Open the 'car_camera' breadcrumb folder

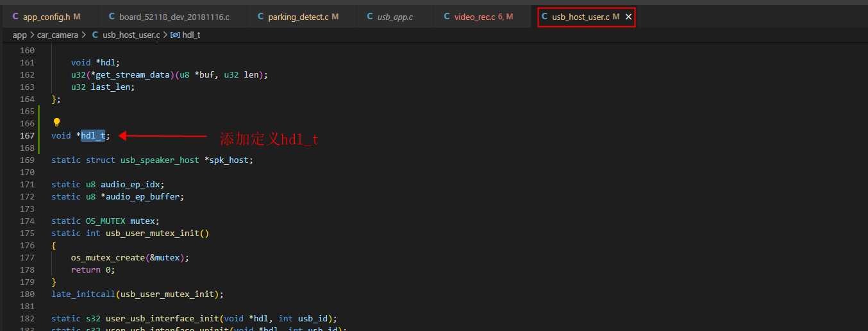tap(58, 35)
